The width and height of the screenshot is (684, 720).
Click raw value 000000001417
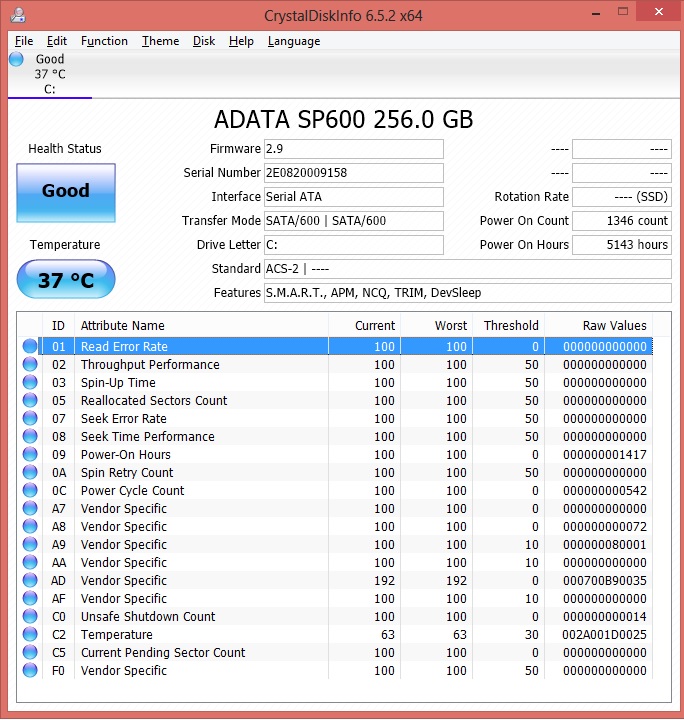(605, 455)
